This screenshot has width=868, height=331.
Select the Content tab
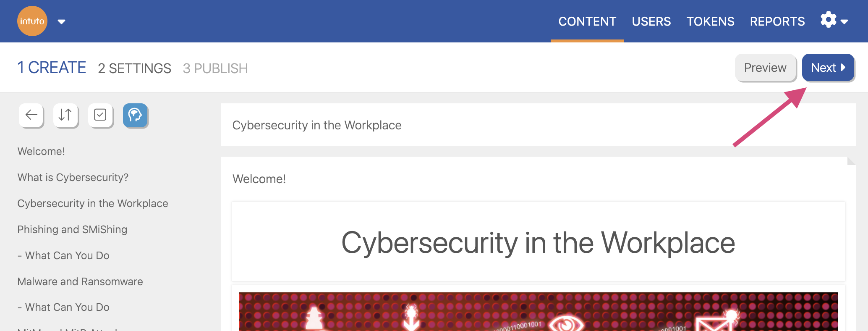click(x=587, y=21)
